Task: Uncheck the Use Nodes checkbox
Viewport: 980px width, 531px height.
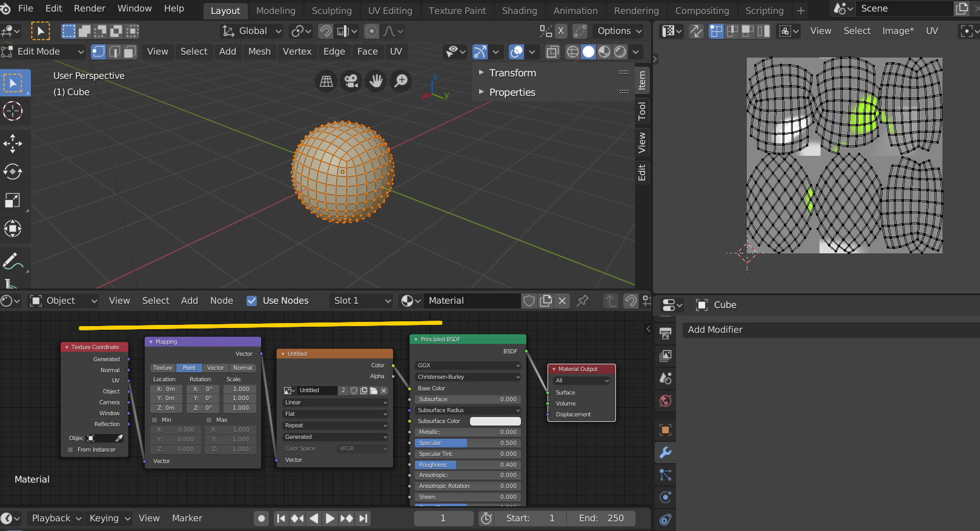Action: click(x=252, y=301)
